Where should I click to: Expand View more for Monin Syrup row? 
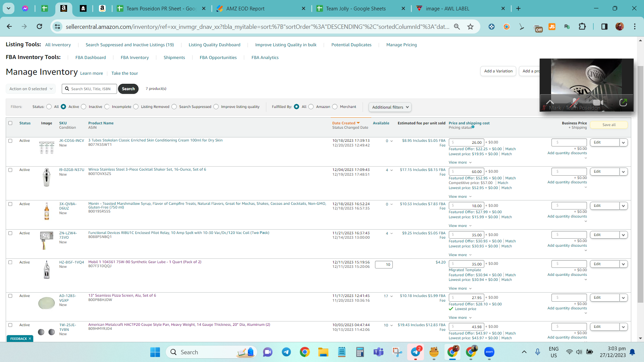(460, 226)
